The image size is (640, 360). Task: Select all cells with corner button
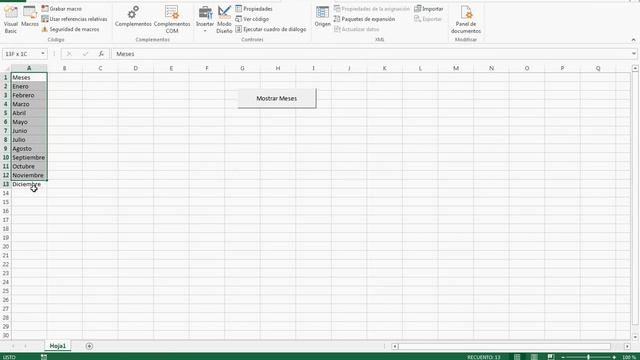coord(6,68)
